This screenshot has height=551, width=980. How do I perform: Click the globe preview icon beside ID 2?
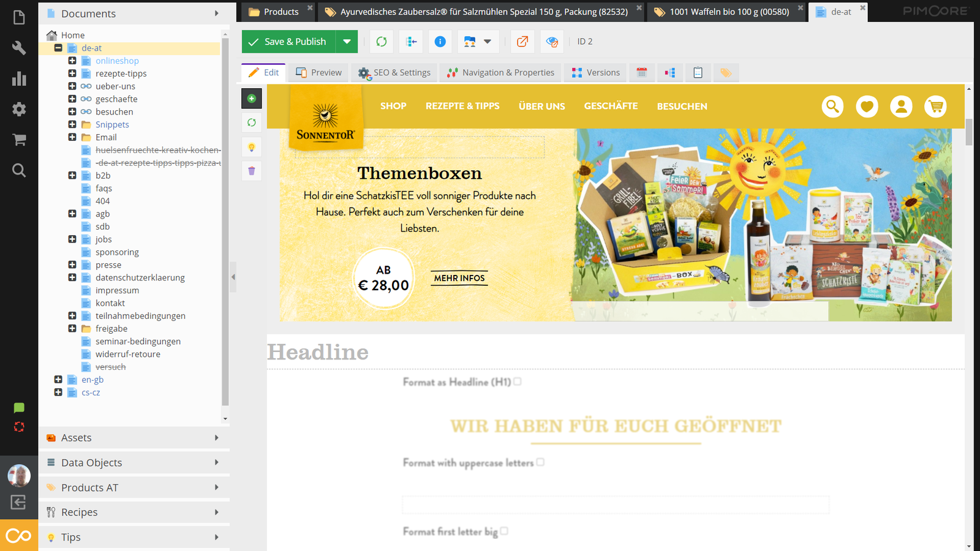click(552, 42)
